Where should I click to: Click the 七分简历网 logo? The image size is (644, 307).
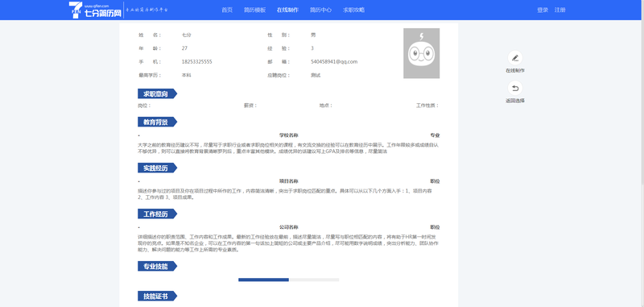tap(96, 10)
